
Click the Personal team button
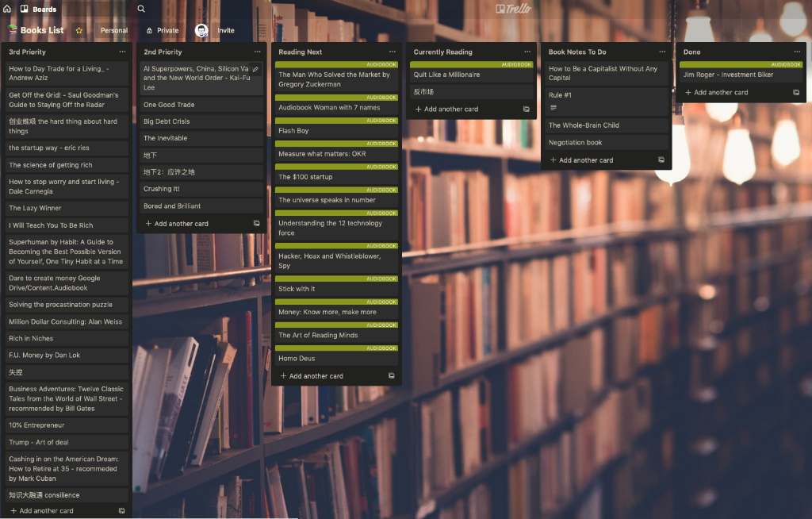[114, 30]
